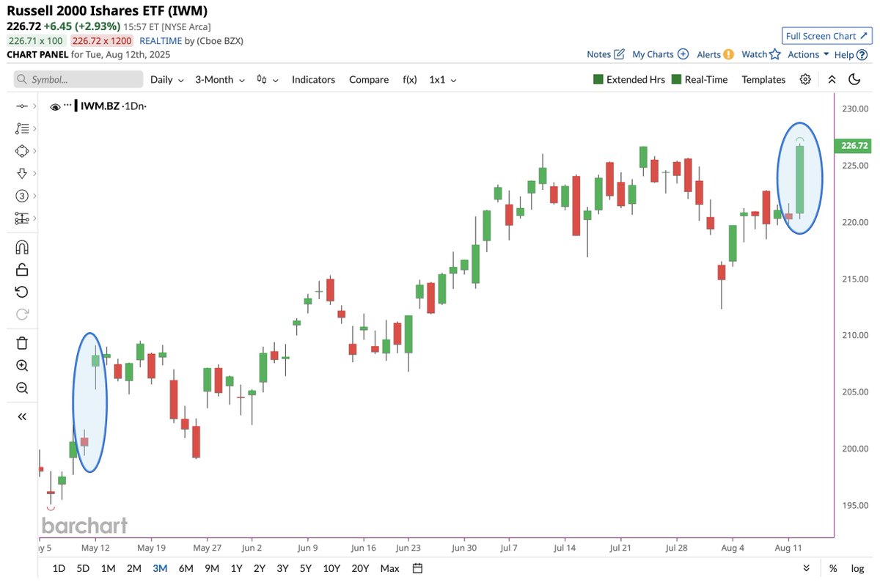Viewport: 880px width, 588px height.
Task: Delete drawings with the trash icon
Action: click(x=21, y=342)
